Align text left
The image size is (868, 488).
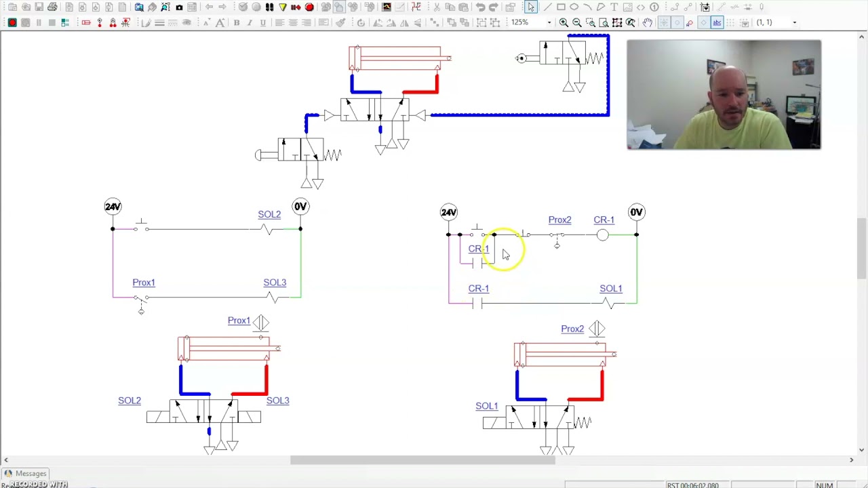(279, 22)
